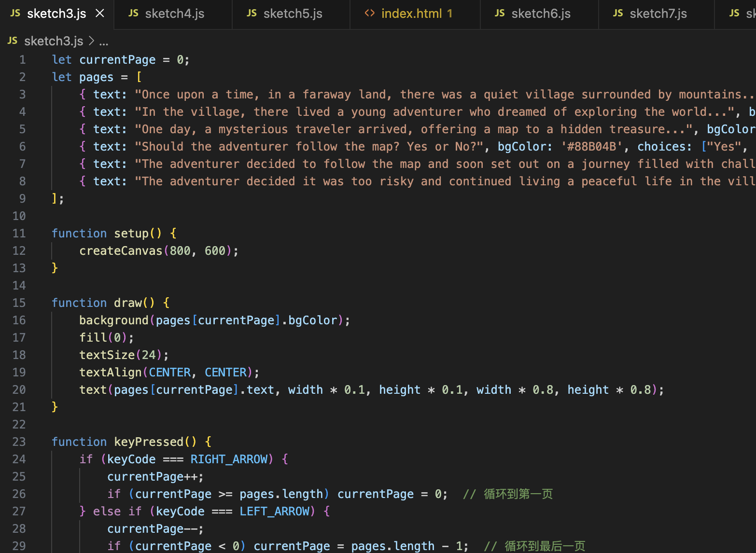Click line number 12 in the gutter

coord(19,250)
